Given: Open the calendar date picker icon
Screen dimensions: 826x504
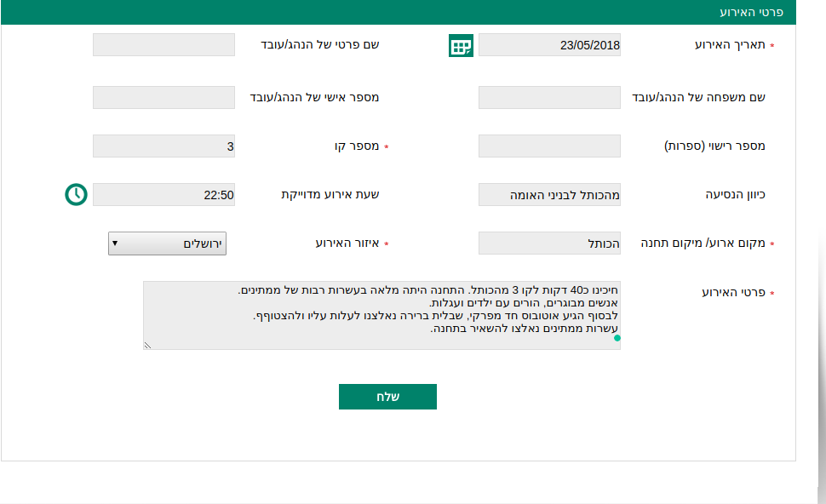Looking at the screenshot, I should click(x=461, y=45).
